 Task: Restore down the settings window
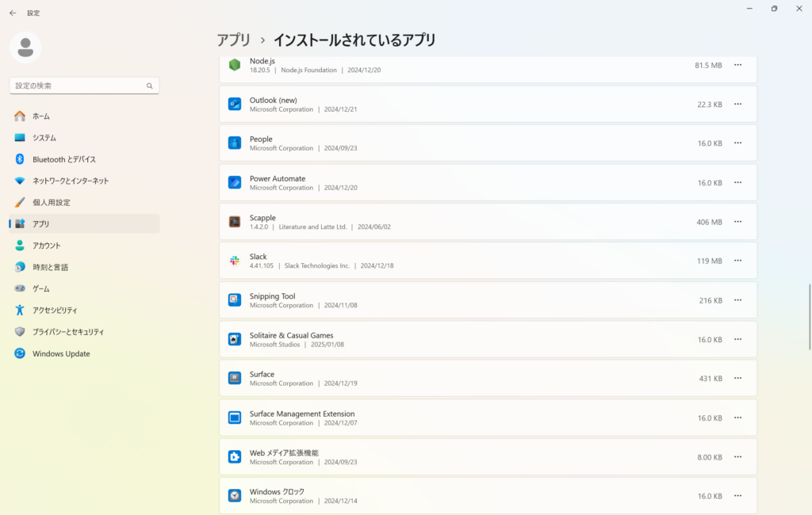(774, 8)
